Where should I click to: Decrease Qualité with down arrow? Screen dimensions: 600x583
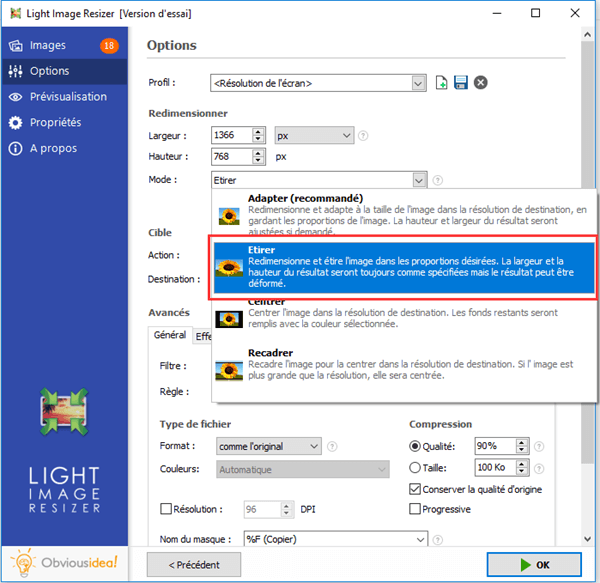pyautogui.click(x=522, y=450)
